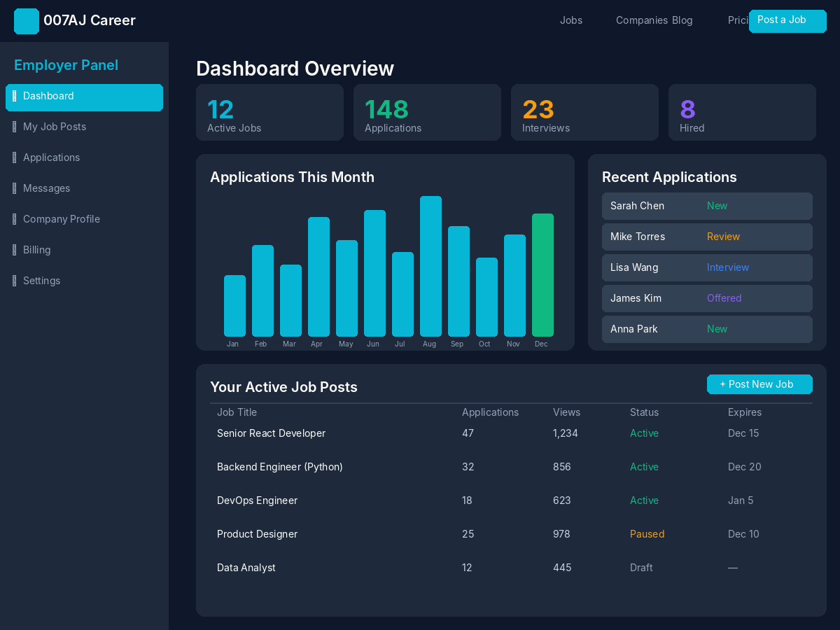Click the Expires column header

(x=745, y=412)
